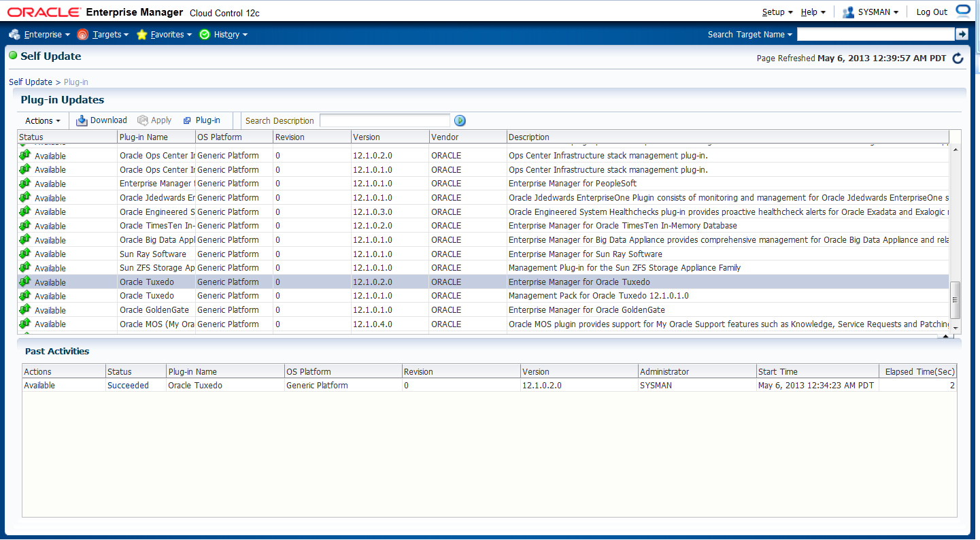The height and width of the screenshot is (540, 980).
Task: Select Sun Ray Software plug-in name
Action: coord(153,254)
